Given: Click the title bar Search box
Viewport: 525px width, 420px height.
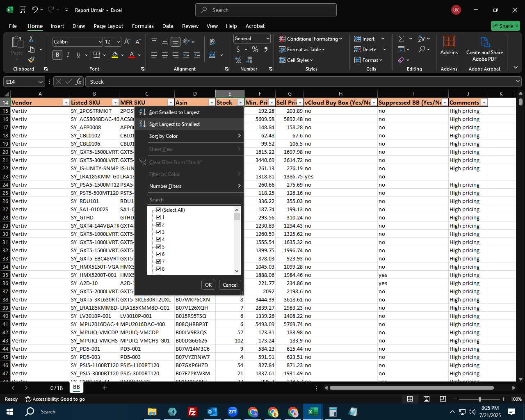Looking at the screenshot, I should tap(266, 10).
